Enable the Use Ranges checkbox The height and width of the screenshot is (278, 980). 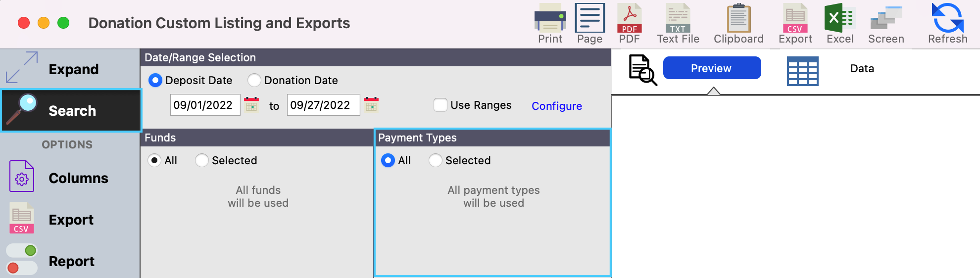click(440, 105)
